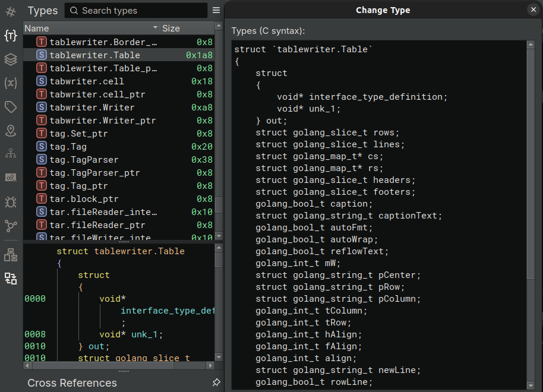Image resolution: width=543 pixels, height=392 pixels.
Task: Click the types list scrollbar down arrow
Action: [x=219, y=236]
